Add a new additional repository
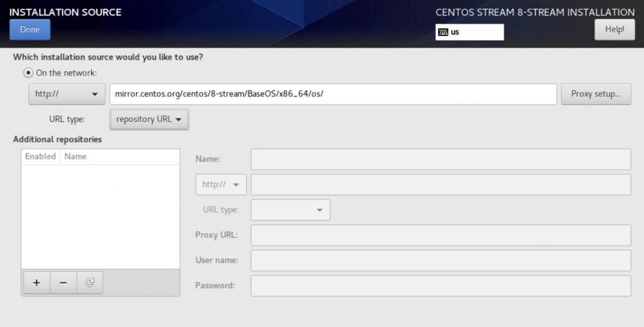This screenshot has width=644, height=327. click(x=36, y=283)
